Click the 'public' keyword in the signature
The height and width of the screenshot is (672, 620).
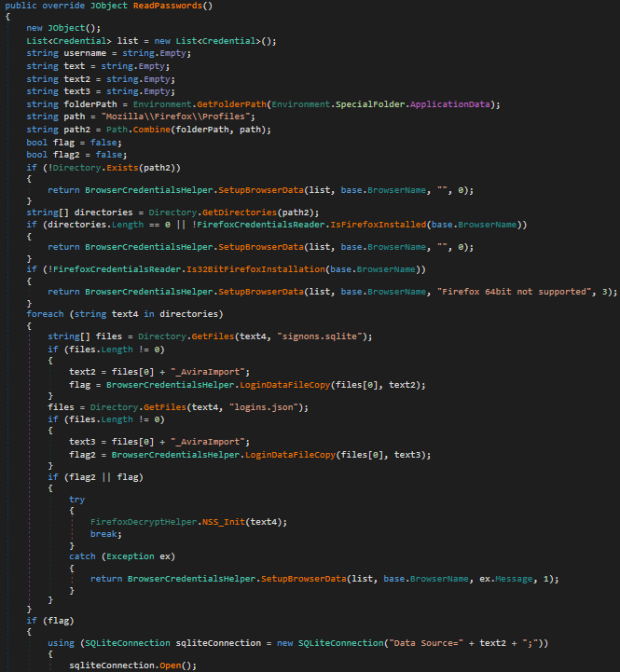21,6
